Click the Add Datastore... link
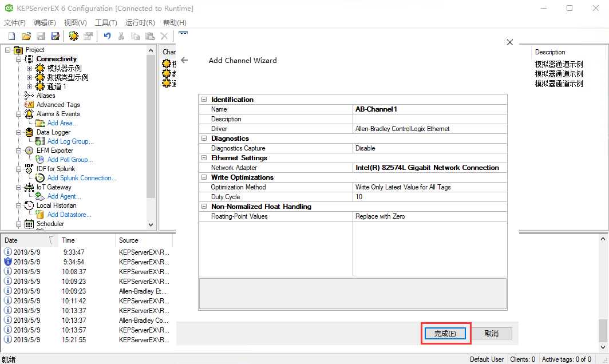Viewport: 609px width, 364px height. pos(69,215)
